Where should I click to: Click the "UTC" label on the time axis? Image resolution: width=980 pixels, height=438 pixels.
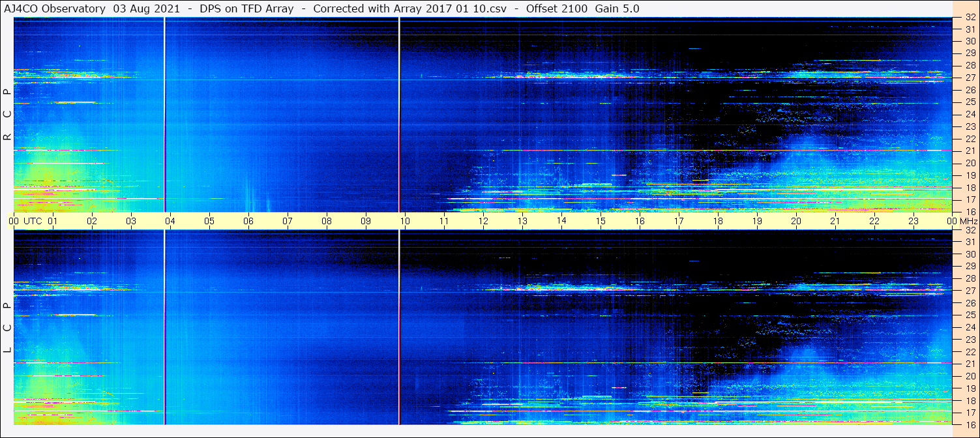tap(33, 221)
